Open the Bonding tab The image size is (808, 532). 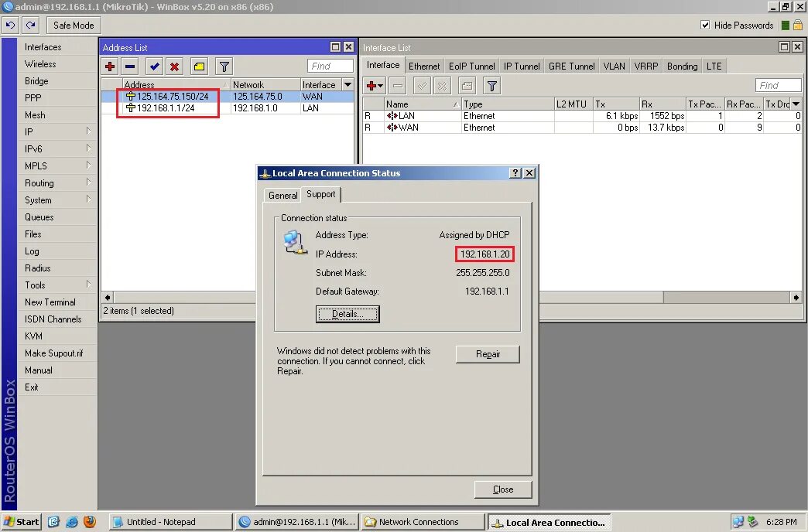coord(683,66)
